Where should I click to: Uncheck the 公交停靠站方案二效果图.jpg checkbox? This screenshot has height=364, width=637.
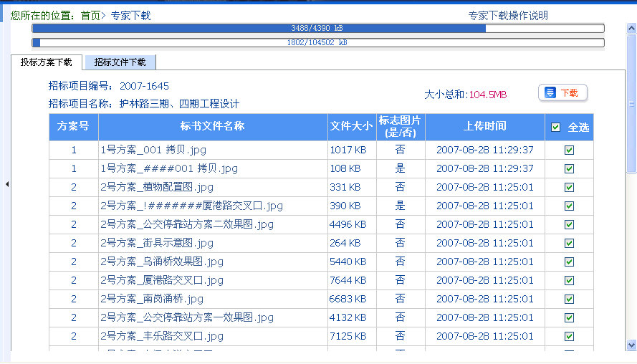[x=569, y=225]
